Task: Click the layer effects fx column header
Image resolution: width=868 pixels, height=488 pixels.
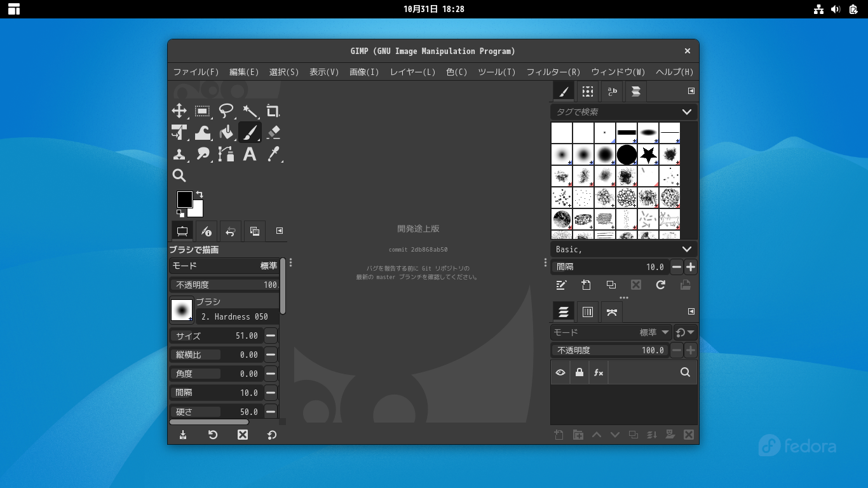Action: pyautogui.click(x=598, y=372)
